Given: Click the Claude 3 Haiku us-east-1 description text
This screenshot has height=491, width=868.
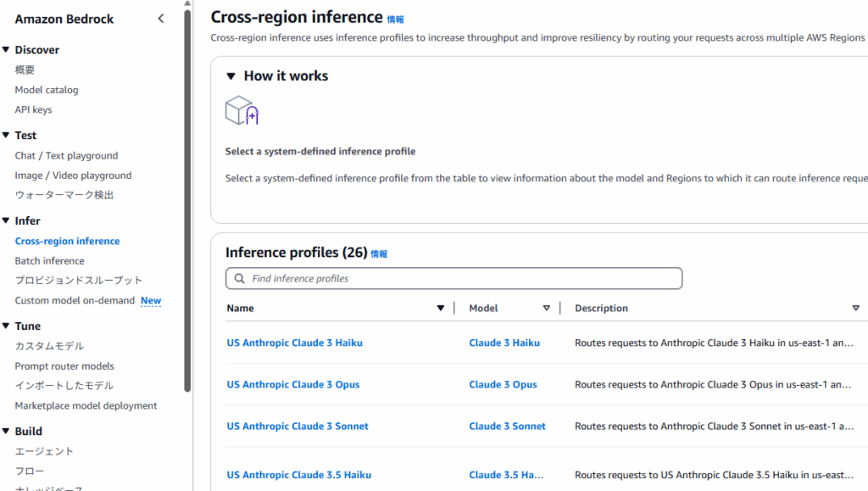Looking at the screenshot, I should tap(714, 343).
